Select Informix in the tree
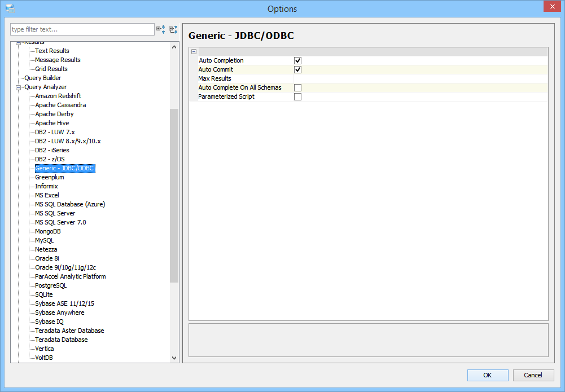 click(46, 186)
